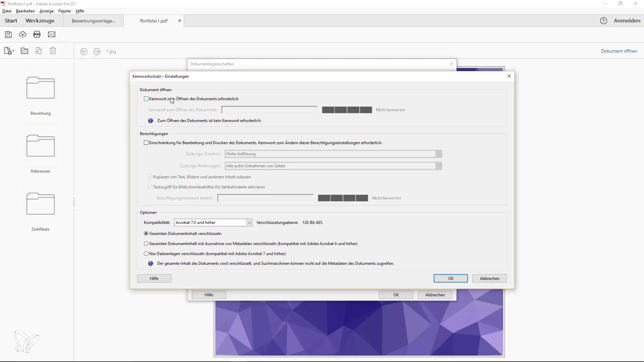Toggle Kopieren von Text, Bildern checkbox
Image resolution: width=644 pixels, height=362 pixels.
click(150, 177)
